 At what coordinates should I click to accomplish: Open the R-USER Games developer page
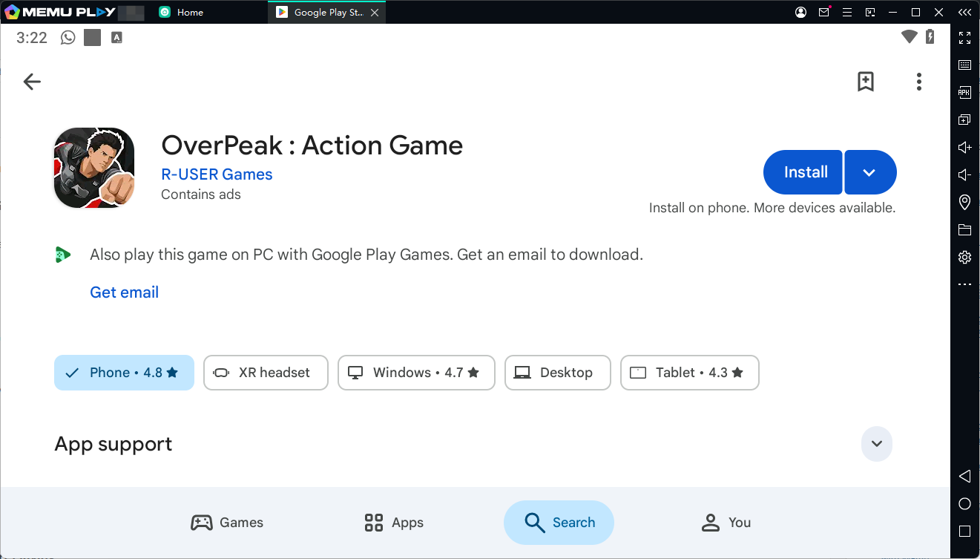pyautogui.click(x=217, y=174)
